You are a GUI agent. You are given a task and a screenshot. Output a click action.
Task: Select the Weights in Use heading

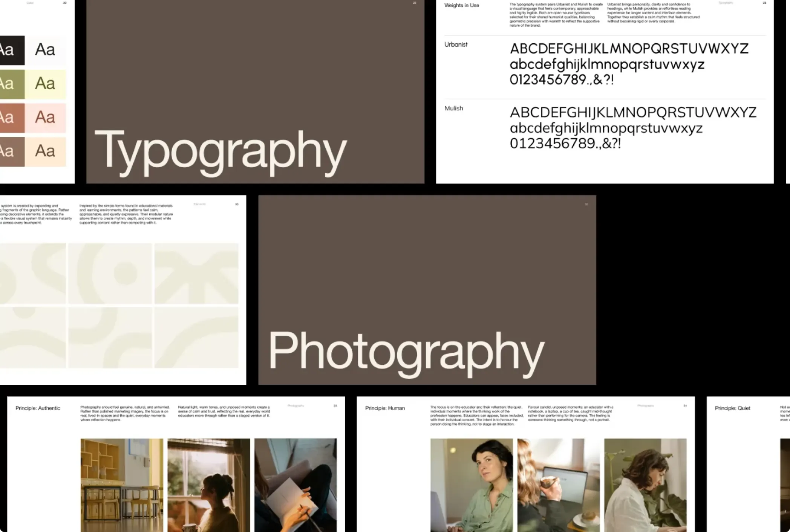tap(461, 6)
